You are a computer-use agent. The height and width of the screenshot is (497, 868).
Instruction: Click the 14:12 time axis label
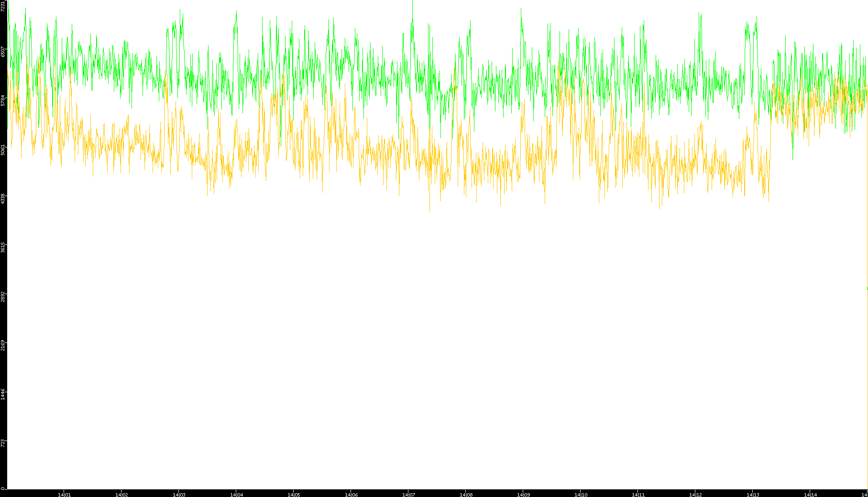pyautogui.click(x=695, y=495)
